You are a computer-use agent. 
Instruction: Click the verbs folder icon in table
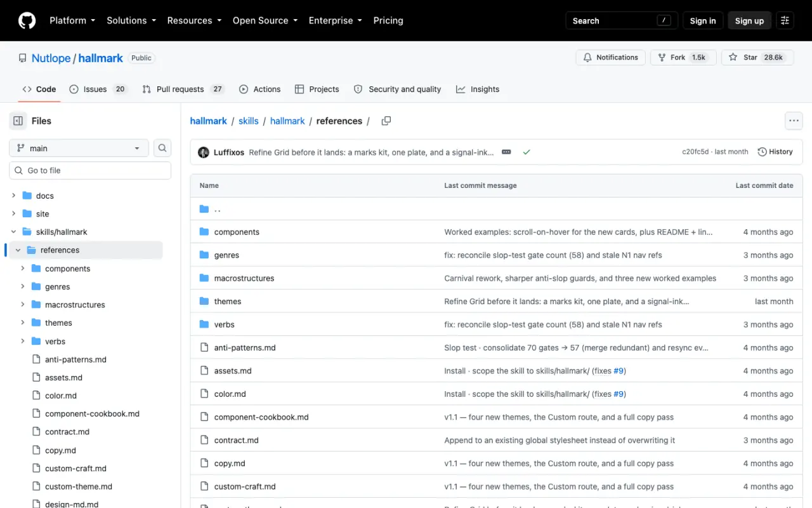(204, 324)
